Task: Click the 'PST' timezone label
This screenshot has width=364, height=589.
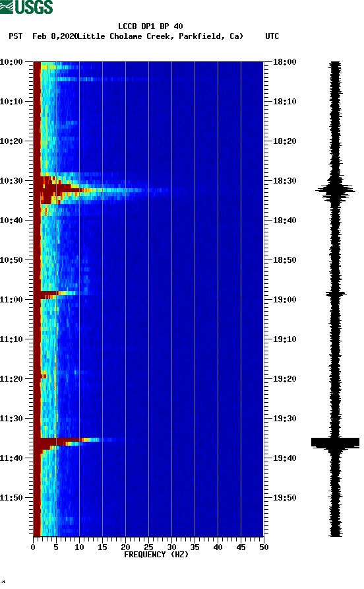Action: pos(16,36)
